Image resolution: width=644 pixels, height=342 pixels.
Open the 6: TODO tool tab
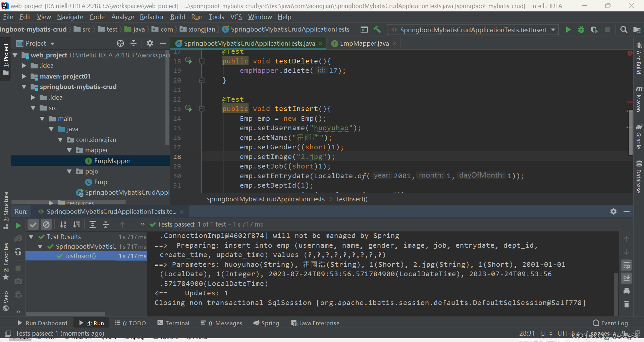130,323
